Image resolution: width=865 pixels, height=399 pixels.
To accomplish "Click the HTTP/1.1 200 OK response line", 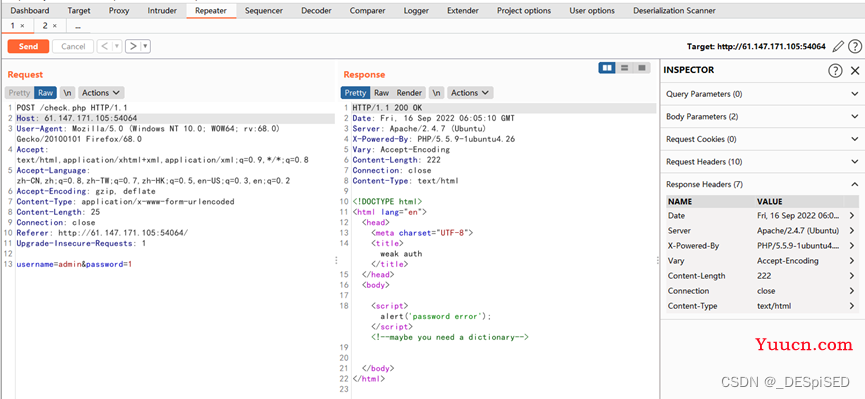I will click(387, 108).
